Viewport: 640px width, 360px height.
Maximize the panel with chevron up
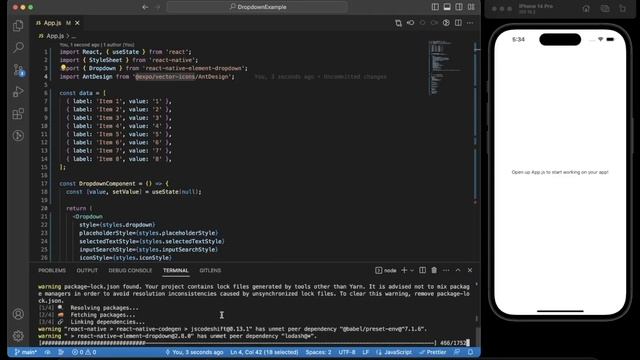(x=458, y=270)
